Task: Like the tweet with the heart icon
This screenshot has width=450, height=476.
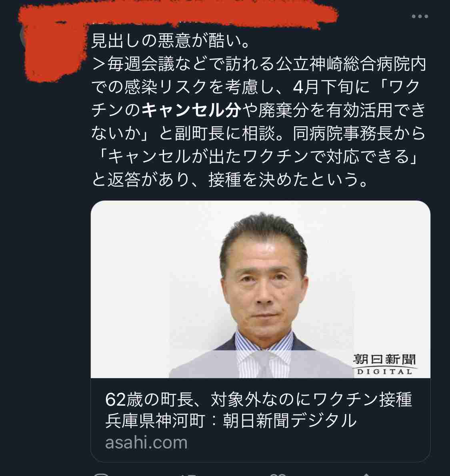Action: [278, 474]
